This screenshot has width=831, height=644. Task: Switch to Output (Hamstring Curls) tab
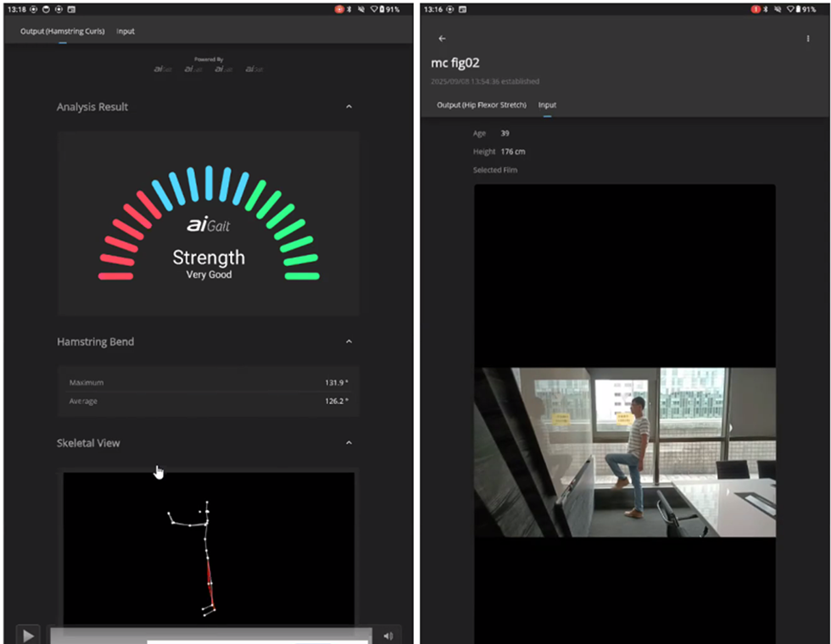63,31
